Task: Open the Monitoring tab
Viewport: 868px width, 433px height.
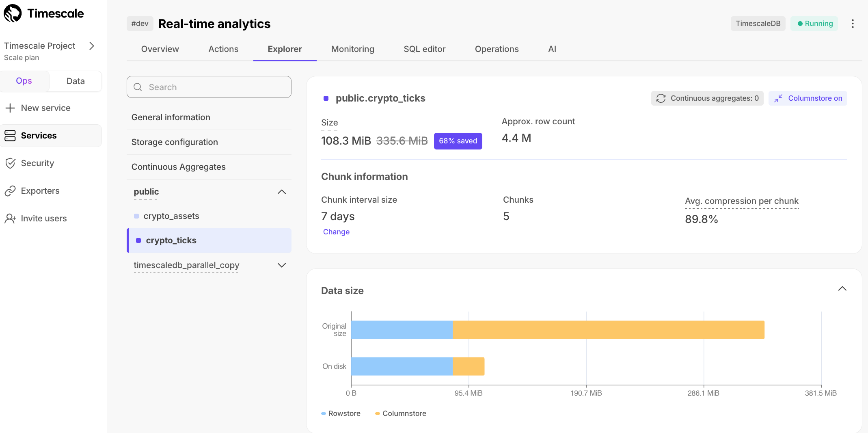Action: point(353,49)
